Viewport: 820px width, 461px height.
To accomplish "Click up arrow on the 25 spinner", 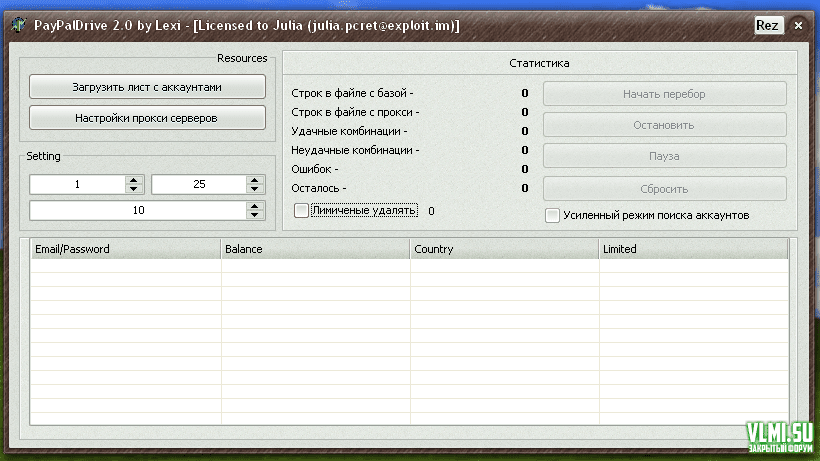I will pos(255,180).
